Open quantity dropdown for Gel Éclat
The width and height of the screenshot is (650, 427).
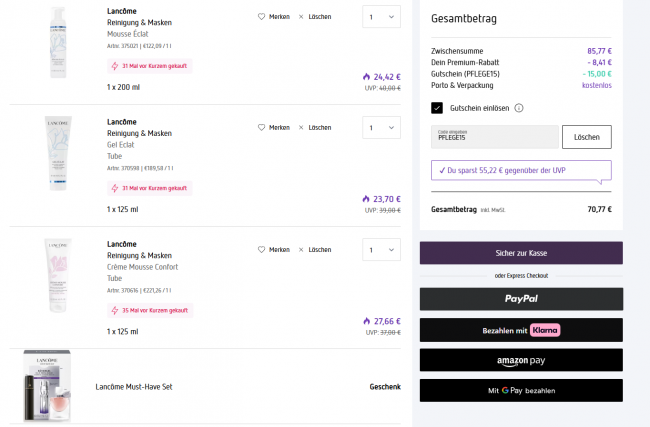(380, 128)
